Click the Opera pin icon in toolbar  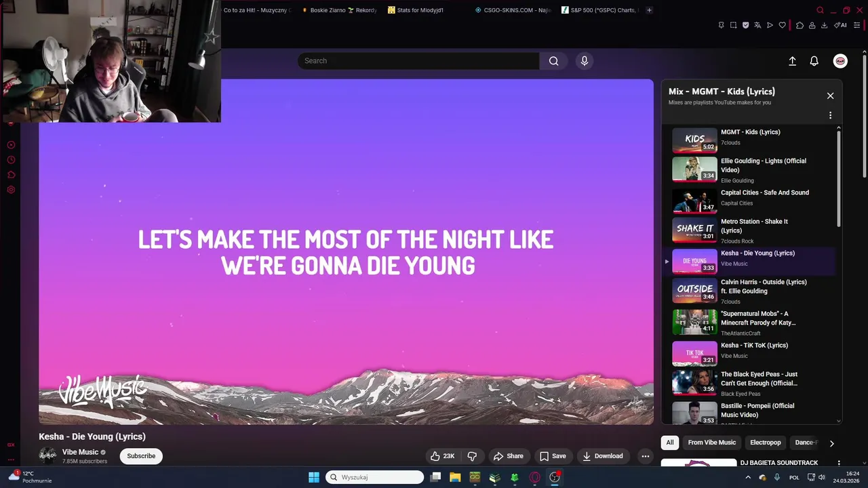(x=721, y=25)
